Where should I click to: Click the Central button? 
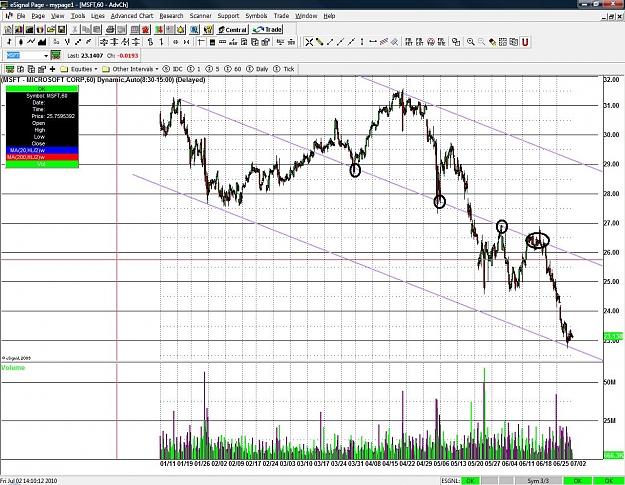point(232,29)
